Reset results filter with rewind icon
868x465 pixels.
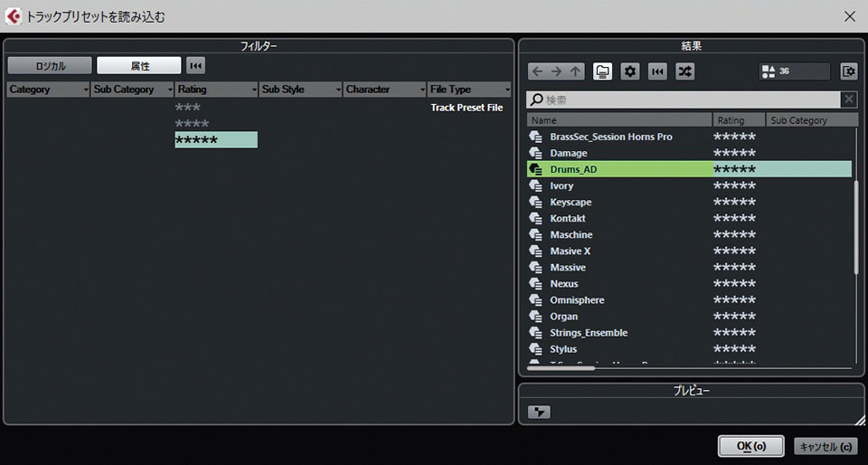pyautogui.click(x=657, y=71)
